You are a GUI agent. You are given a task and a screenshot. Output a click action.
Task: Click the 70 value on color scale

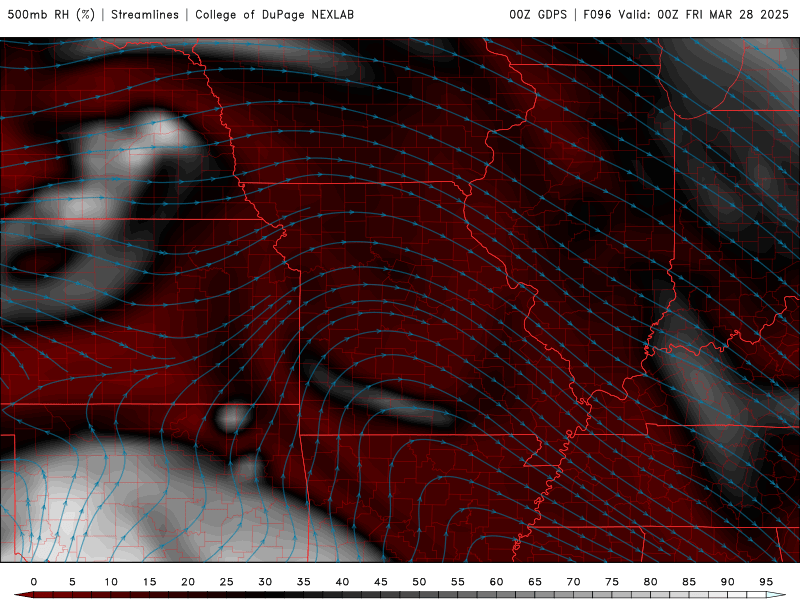coord(573,582)
